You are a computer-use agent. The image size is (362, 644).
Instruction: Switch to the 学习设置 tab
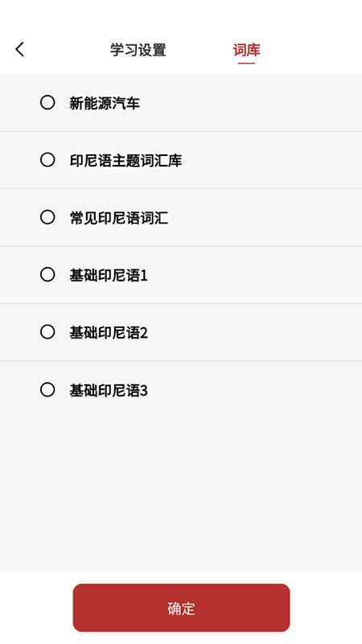coord(138,50)
